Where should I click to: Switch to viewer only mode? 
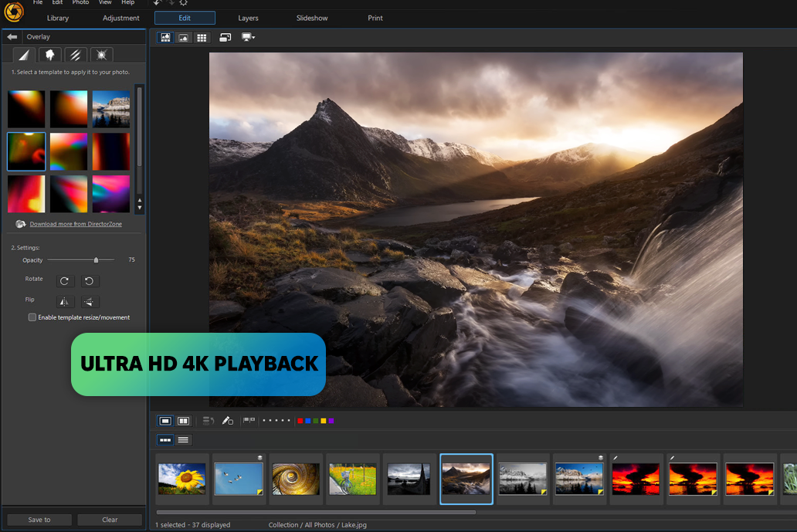coord(184,38)
